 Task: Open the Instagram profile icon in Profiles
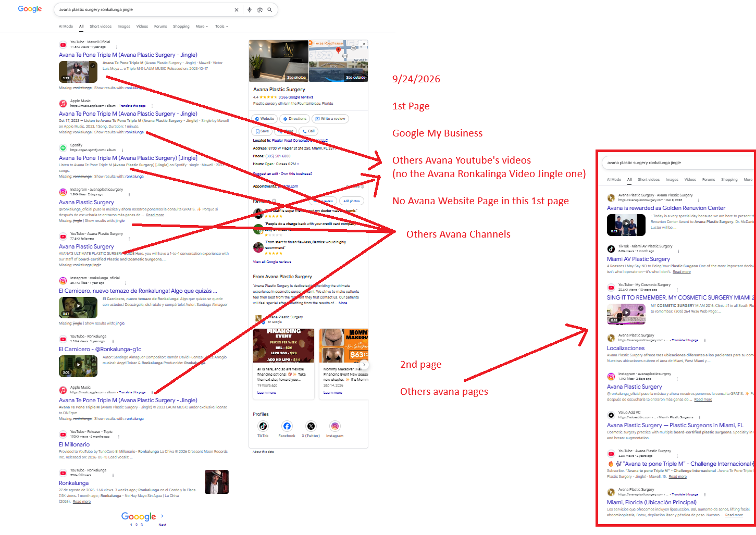335,426
